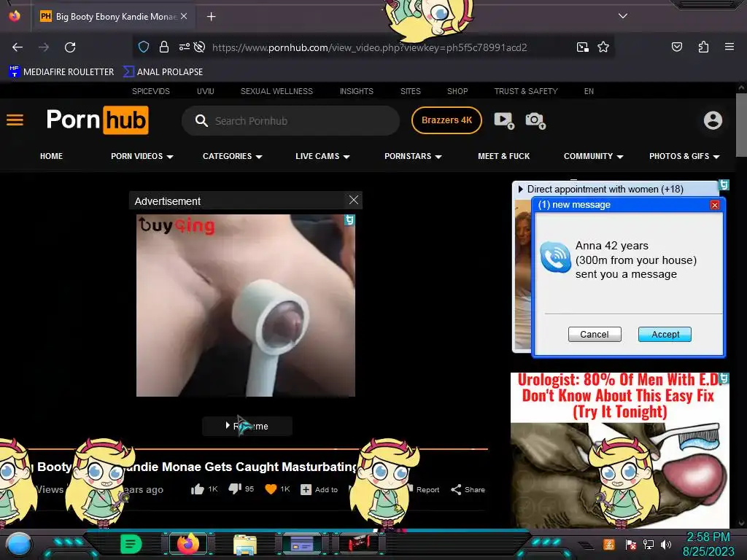The image size is (747, 560).
Task: Open the user account icon
Action: click(713, 120)
